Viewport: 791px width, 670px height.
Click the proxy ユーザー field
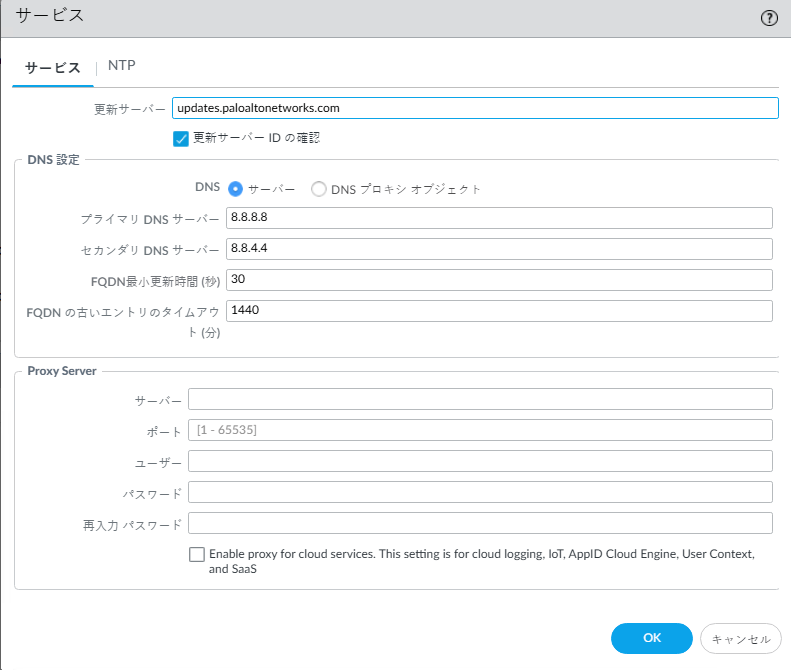(480, 462)
